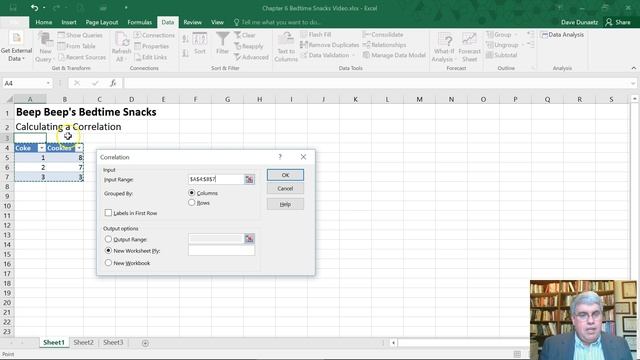Click Flash Fill
The width and height of the screenshot is (640, 360).
pyautogui.click(x=316, y=35)
